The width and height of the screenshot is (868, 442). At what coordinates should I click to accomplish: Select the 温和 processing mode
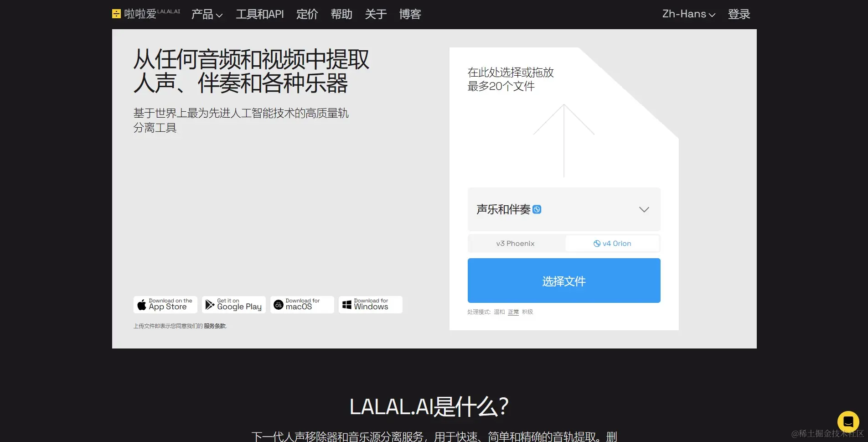pyautogui.click(x=498, y=312)
